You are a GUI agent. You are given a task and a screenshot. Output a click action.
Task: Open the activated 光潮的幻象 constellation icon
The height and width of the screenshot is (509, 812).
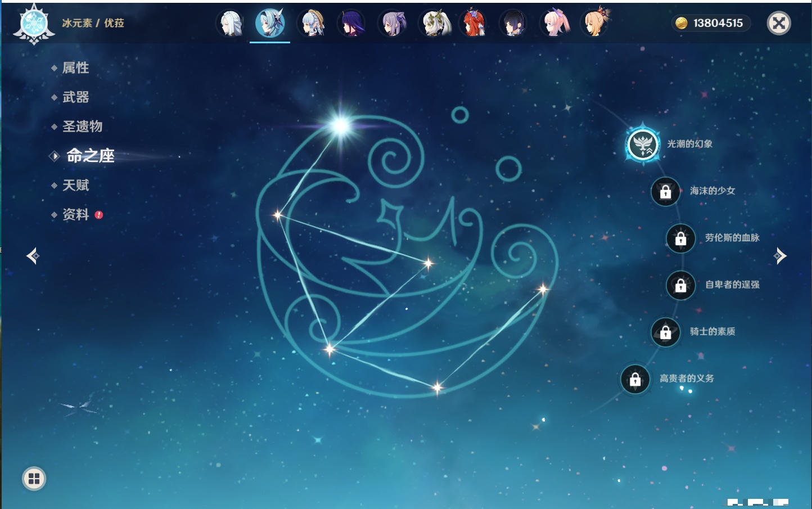[x=643, y=145]
